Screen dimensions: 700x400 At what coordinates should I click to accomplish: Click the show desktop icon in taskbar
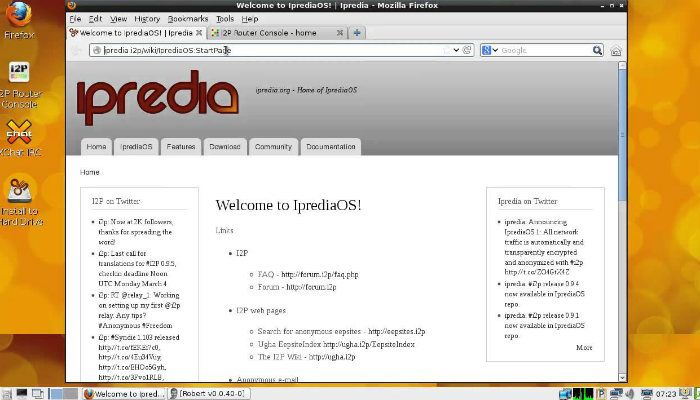pyautogui.click(x=38, y=394)
